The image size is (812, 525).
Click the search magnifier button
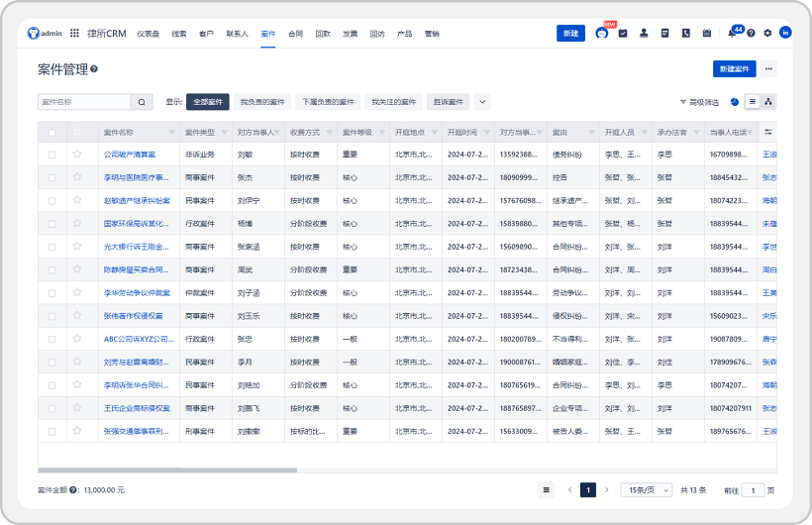(142, 102)
